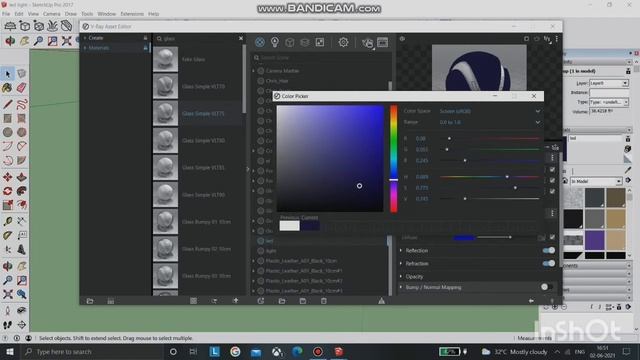Click the warning triangle icon in footer
This screenshot has height=360, width=640.
(x=381, y=301)
